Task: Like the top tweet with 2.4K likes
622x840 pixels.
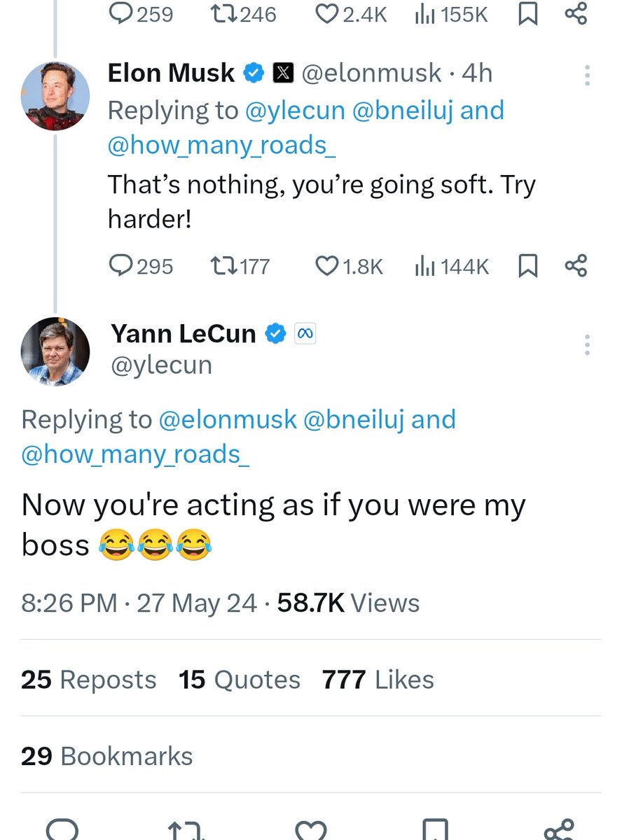Action: point(328,14)
